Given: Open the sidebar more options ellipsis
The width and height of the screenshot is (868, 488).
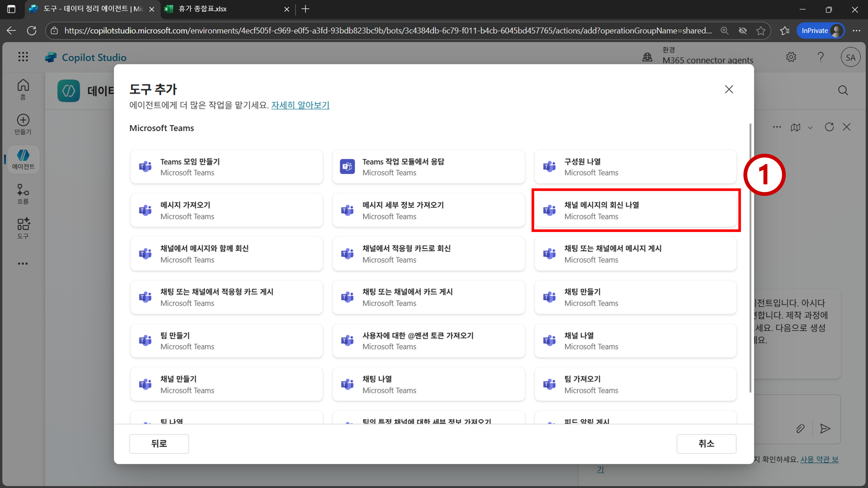Looking at the screenshot, I should coord(23,263).
